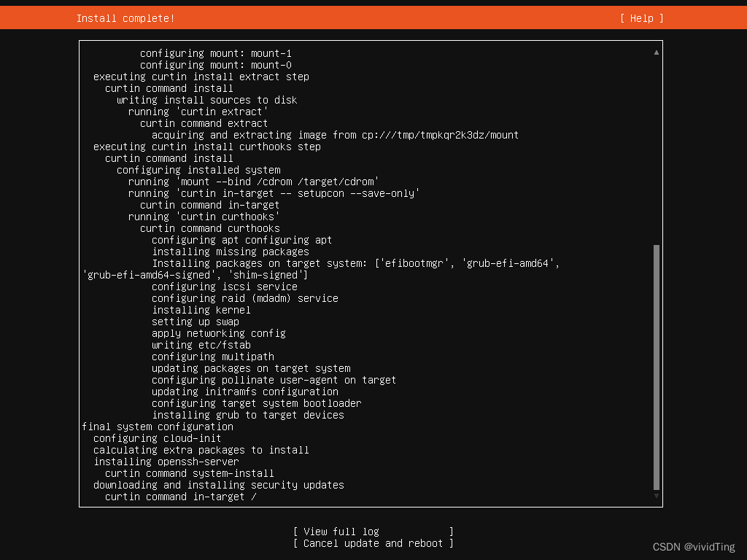Click the Install complete title bar
This screenshot has height=560, width=747.
(x=125, y=17)
